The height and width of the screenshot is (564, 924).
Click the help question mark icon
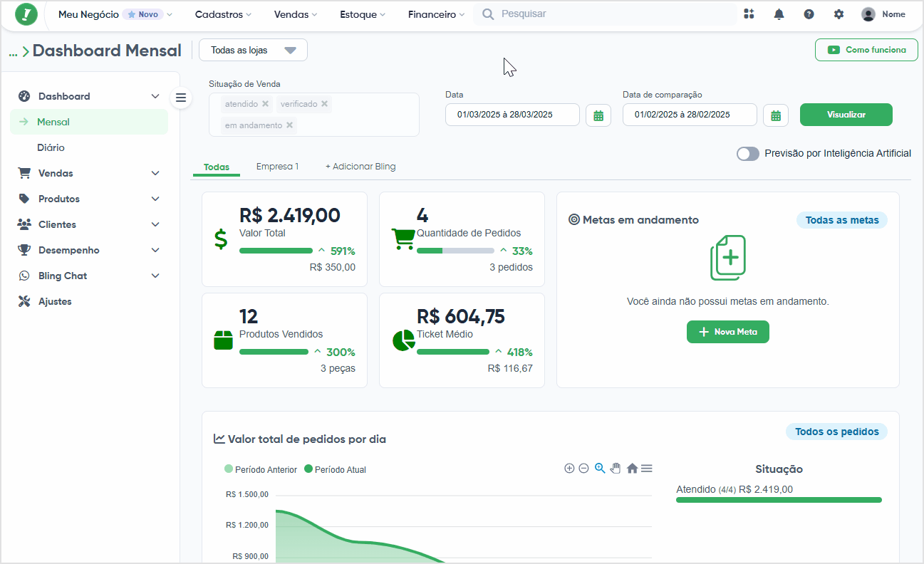[x=809, y=14]
